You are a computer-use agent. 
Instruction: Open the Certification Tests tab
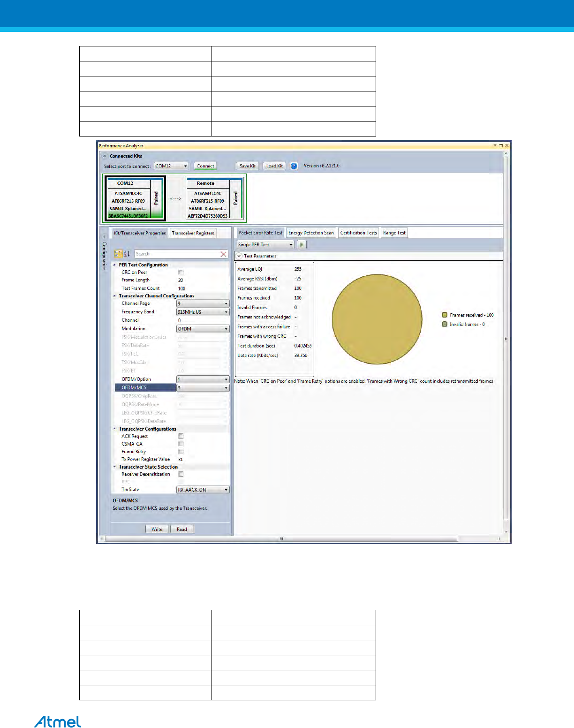pos(358,233)
